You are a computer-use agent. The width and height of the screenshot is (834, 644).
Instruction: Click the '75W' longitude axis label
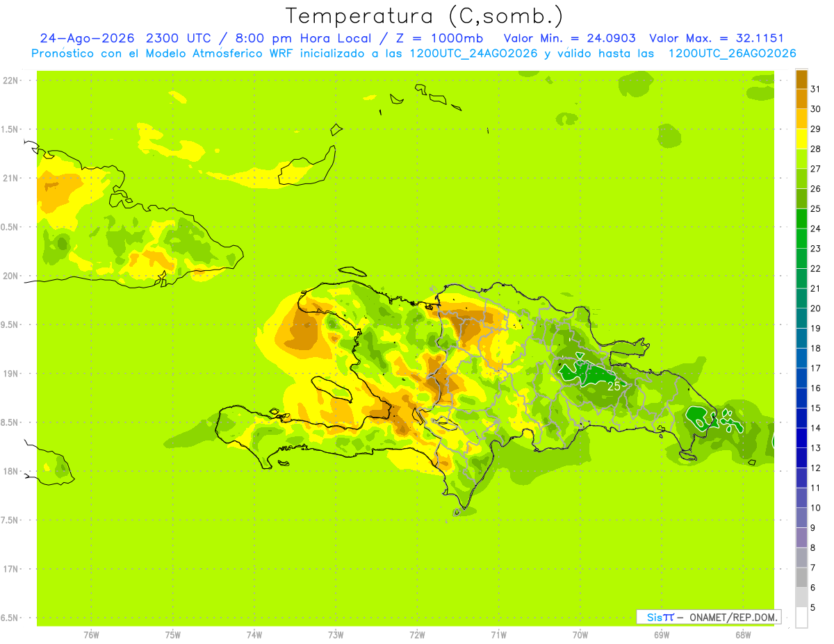(173, 634)
